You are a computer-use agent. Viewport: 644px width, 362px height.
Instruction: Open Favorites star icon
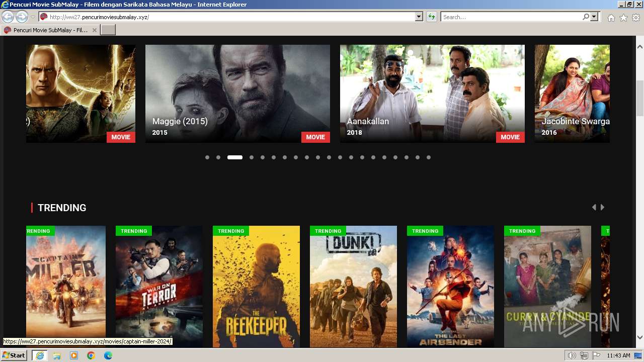click(623, 18)
